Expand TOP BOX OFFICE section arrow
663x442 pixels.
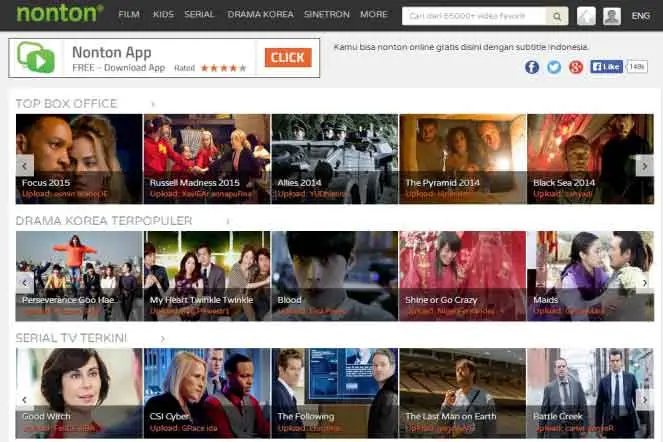(x=153, y=104)
